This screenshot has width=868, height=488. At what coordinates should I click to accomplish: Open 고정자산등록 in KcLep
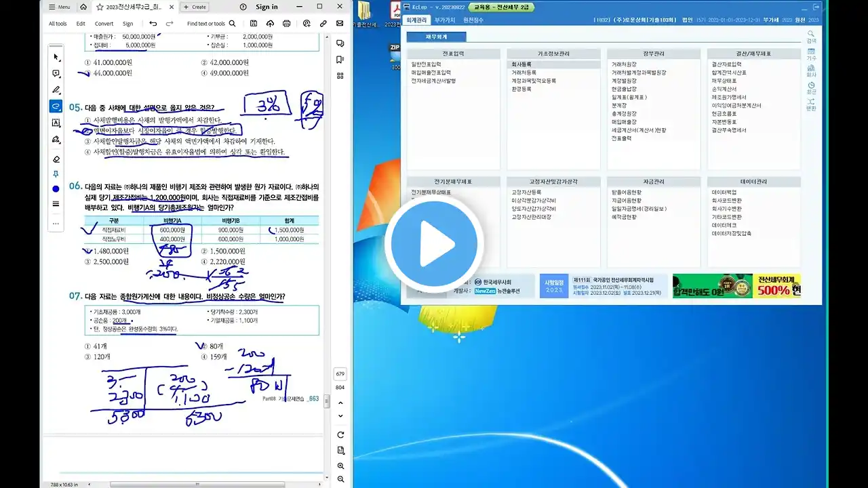click(526, 192)
